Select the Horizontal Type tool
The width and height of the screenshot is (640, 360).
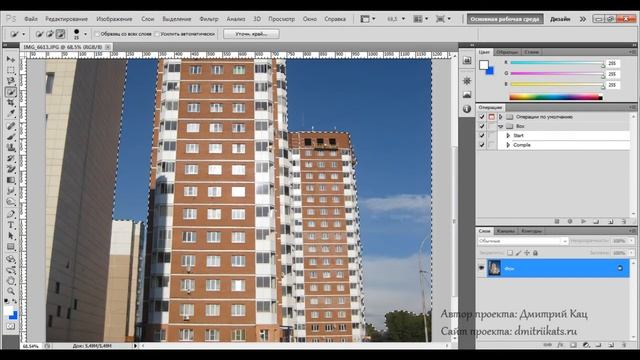pos(11,225)
